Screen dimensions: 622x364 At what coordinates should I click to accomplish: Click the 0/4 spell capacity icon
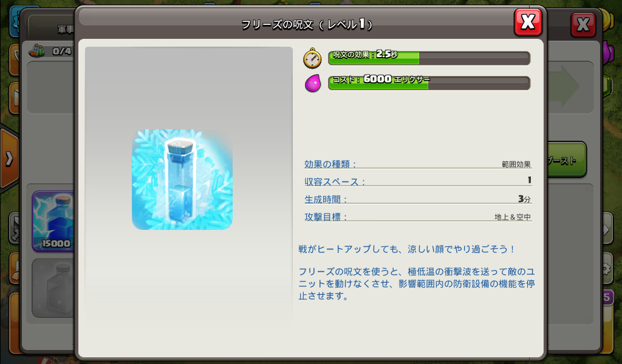tap(37, 51)
